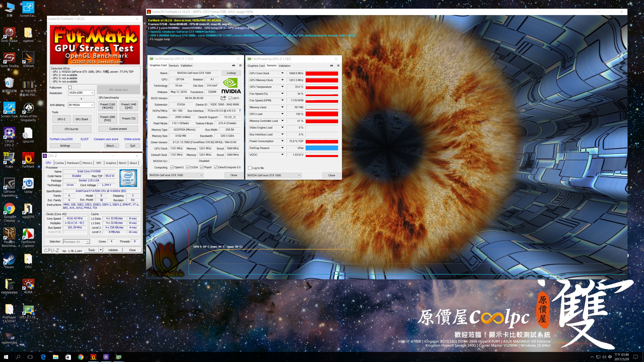Open the Online scores link
Viewport: 644px width, 362px height.
click(132, 139)
